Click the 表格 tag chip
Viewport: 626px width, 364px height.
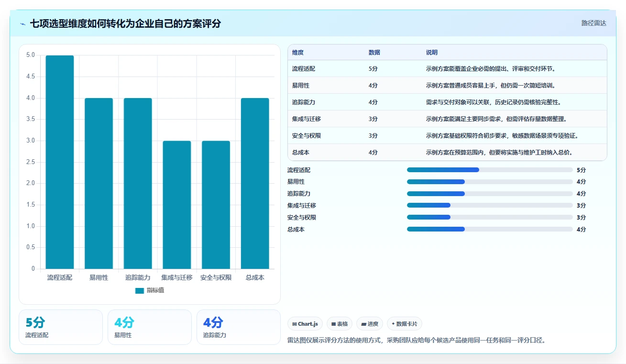(340, 324)
